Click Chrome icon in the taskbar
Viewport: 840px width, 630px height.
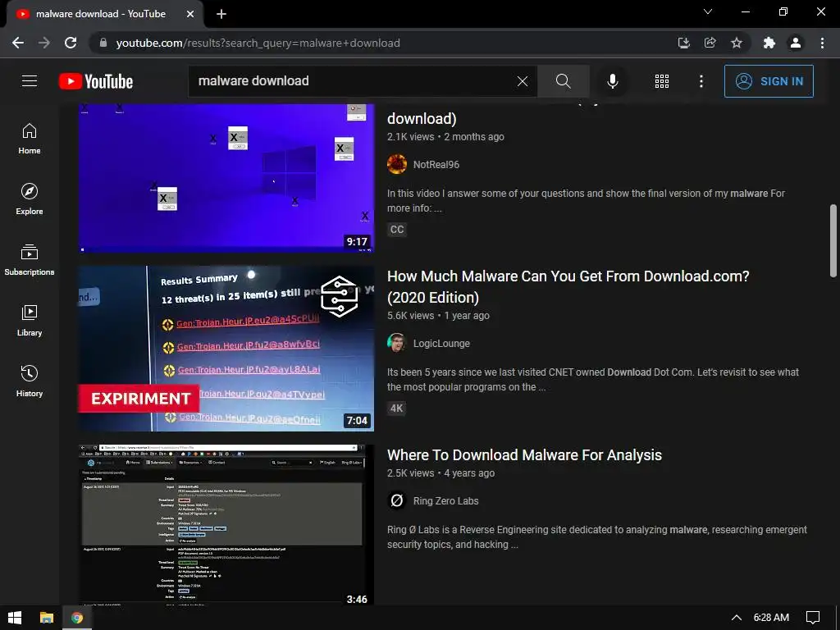[x=77, y=618]
